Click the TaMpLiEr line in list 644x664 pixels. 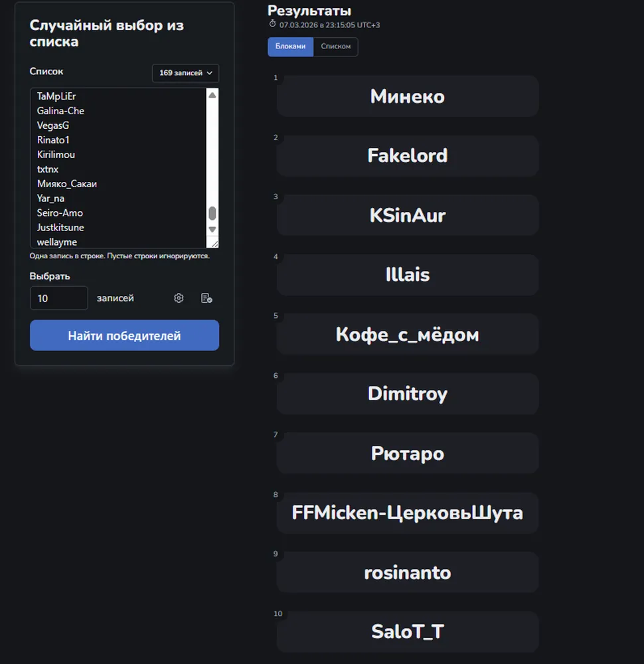[56, 96]
